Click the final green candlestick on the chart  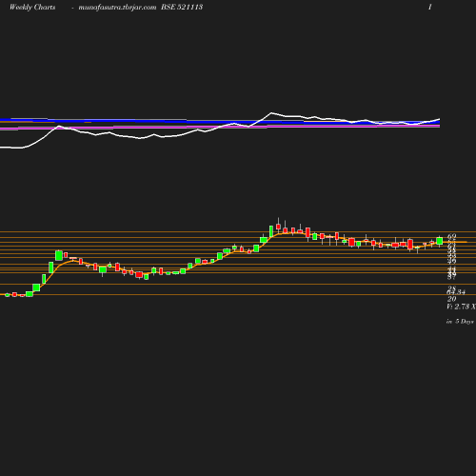(x=440, y=241)
